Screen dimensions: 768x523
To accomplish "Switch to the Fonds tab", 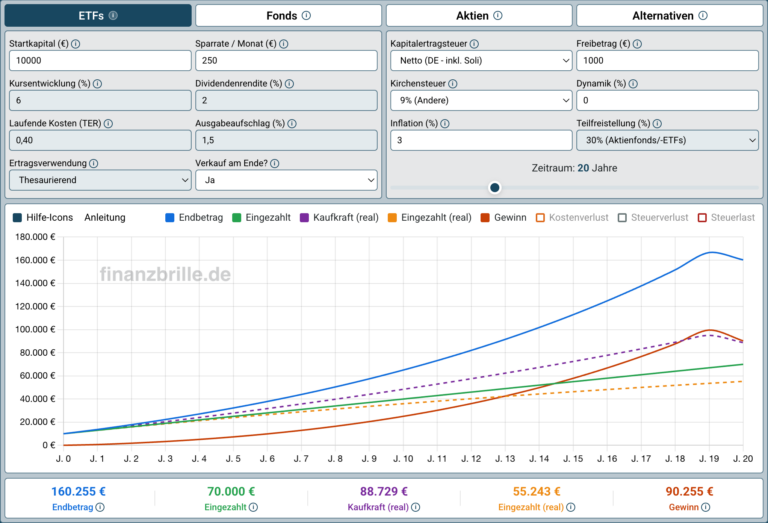I will point(288,16).
